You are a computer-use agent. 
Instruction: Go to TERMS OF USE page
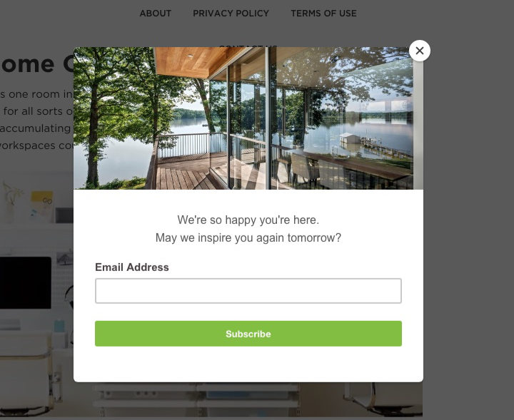point(323,14)
